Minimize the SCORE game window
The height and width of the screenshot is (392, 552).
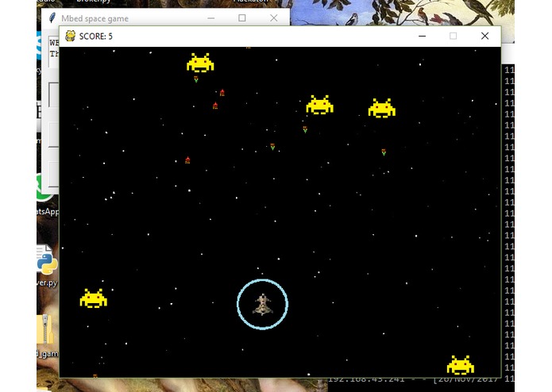422,36
